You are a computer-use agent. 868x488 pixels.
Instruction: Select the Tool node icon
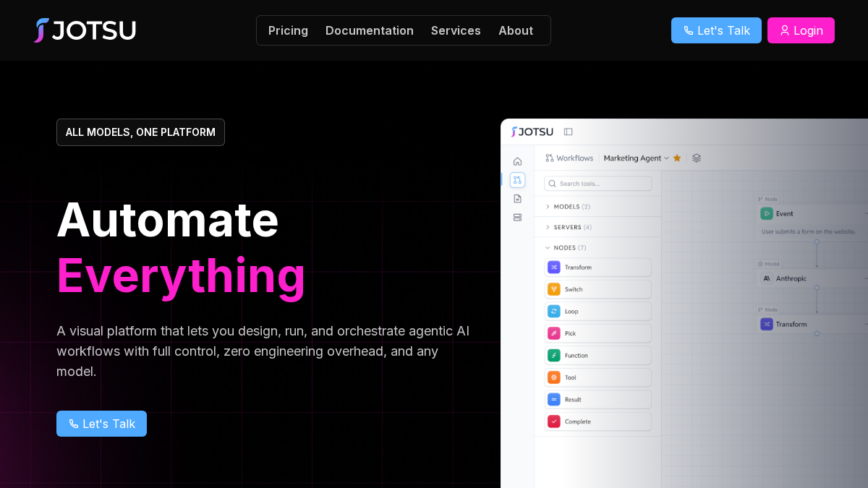click(553, 377)
